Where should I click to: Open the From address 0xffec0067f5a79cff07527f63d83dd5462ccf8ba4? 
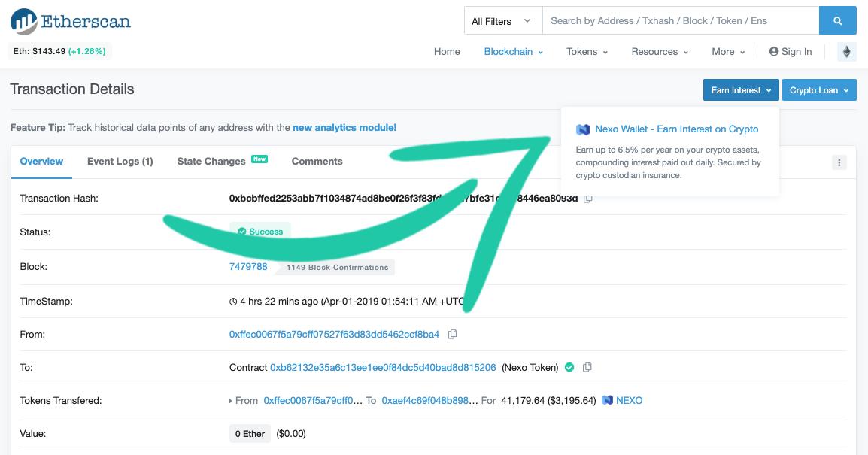[334, 335]
